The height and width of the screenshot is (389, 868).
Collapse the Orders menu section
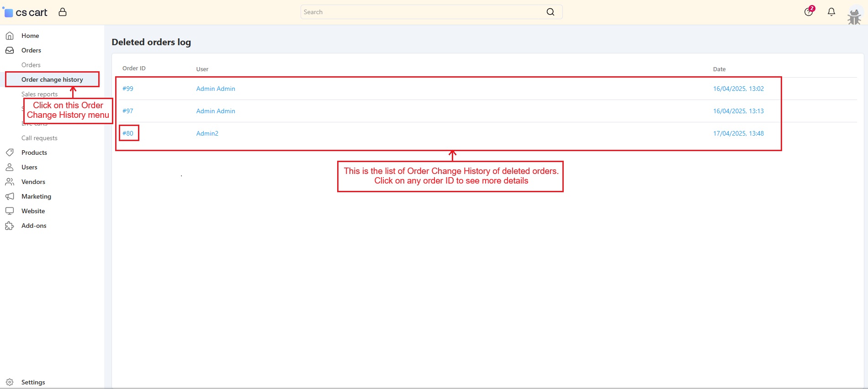tap(31, 50)
